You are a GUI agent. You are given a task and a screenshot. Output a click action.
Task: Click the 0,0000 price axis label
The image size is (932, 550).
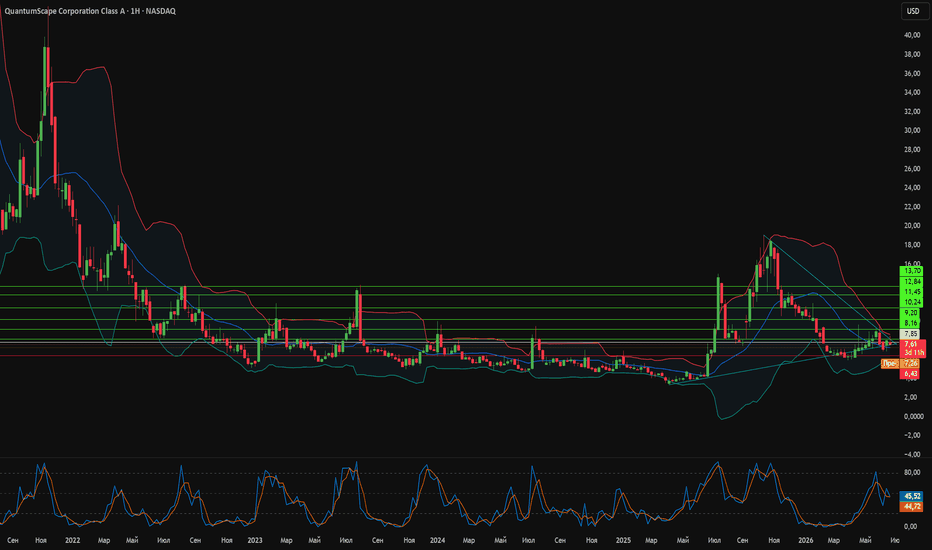point(913,416)
